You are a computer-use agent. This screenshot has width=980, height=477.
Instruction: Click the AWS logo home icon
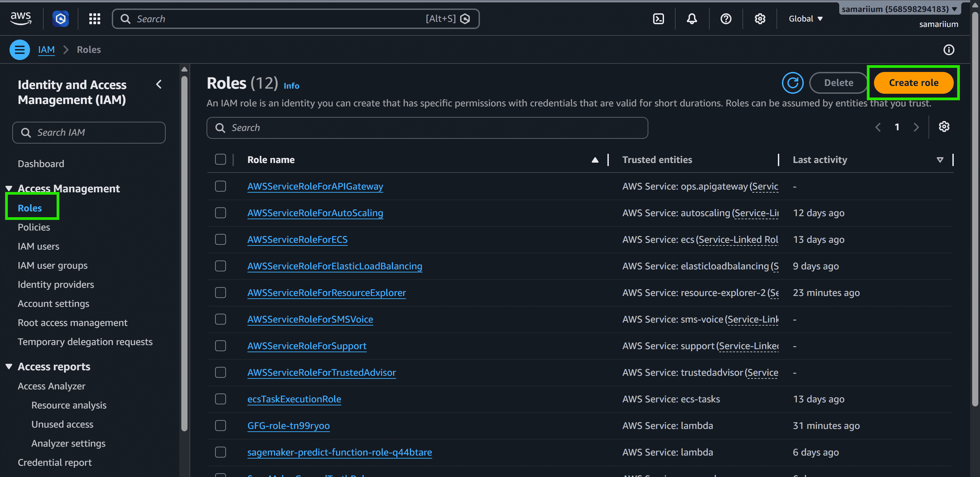pos(20,19)
